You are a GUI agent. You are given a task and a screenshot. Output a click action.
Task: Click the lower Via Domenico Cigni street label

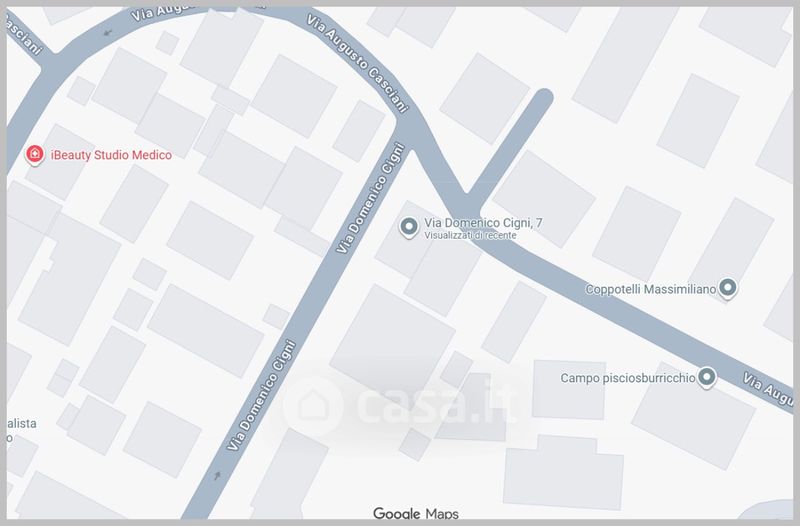262,395
